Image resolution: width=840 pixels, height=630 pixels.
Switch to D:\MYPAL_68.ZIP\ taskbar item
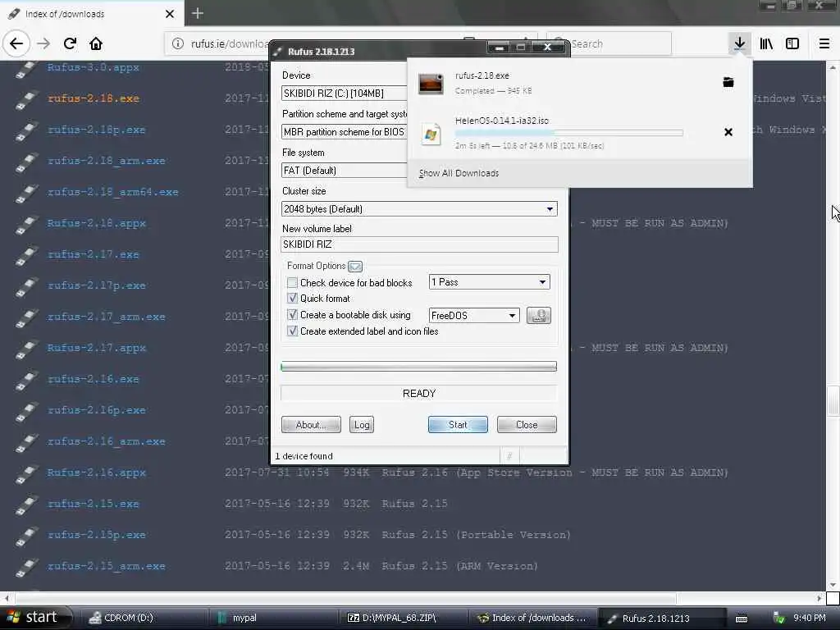(x=403, y=618)
